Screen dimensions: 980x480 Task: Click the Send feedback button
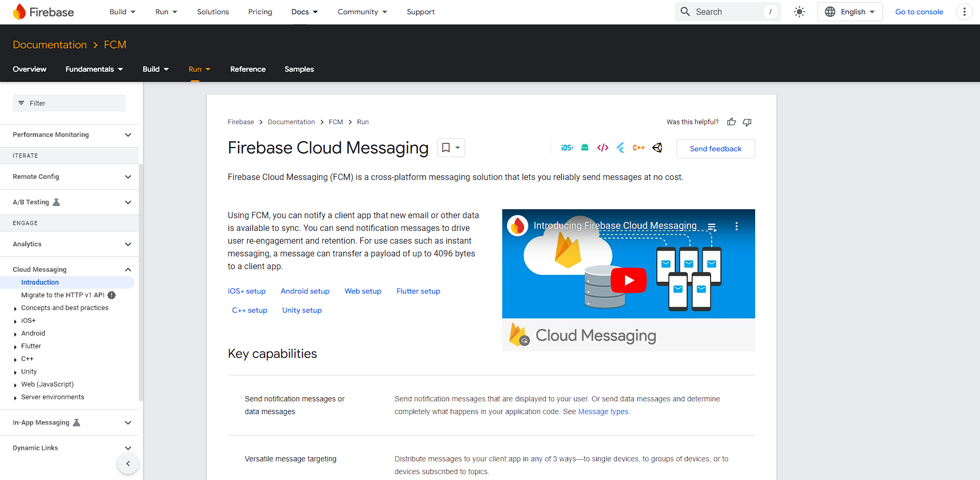715,148
